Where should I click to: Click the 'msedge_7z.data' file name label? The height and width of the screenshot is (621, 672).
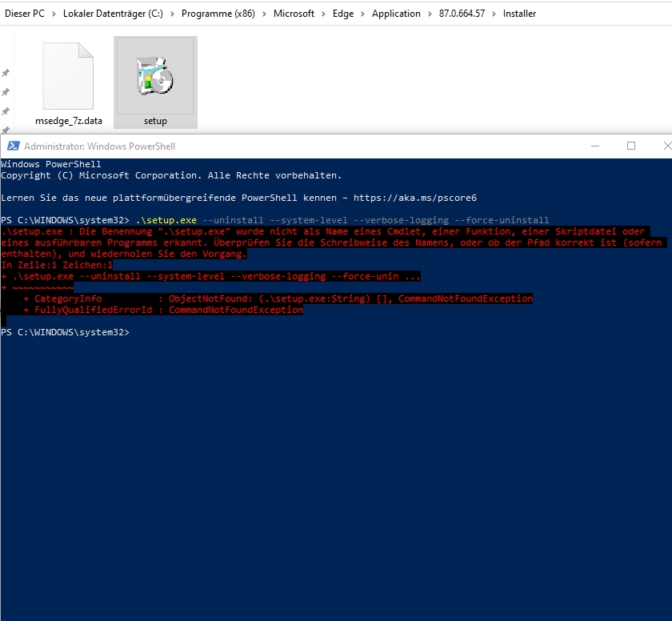pyautogui.click(x=69, y=122)
